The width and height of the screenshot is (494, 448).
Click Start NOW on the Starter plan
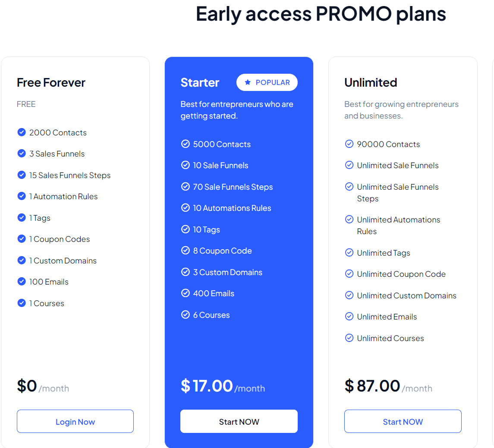pos(239,421)
